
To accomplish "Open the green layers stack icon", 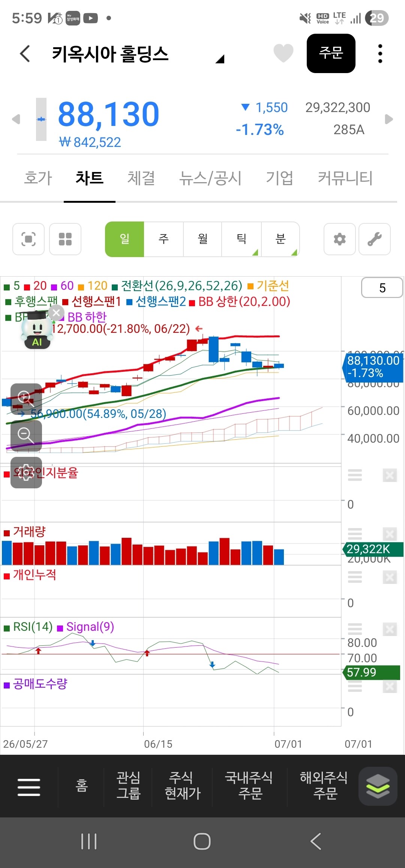I will [378, 786].
